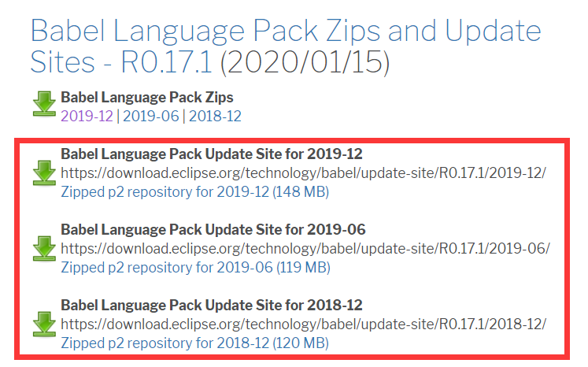588x367 pixels.
Task: Select the "Update Site for 2019-12" bold title
Action: click(x=212, y=153)
